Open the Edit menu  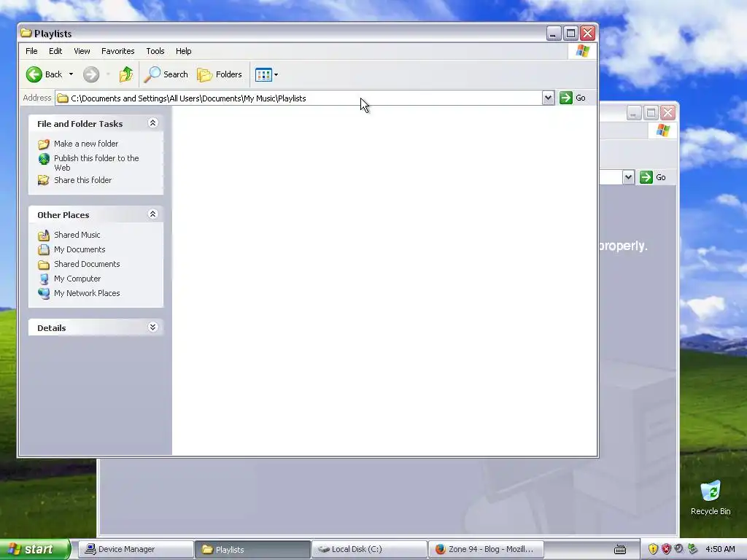[x=55, y=51]
